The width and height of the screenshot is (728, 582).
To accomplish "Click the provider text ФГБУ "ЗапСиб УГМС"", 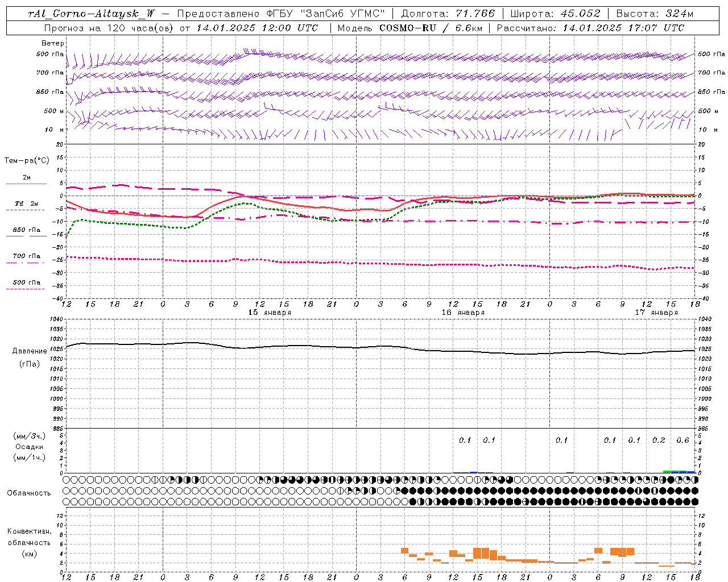I will (326, 14).
